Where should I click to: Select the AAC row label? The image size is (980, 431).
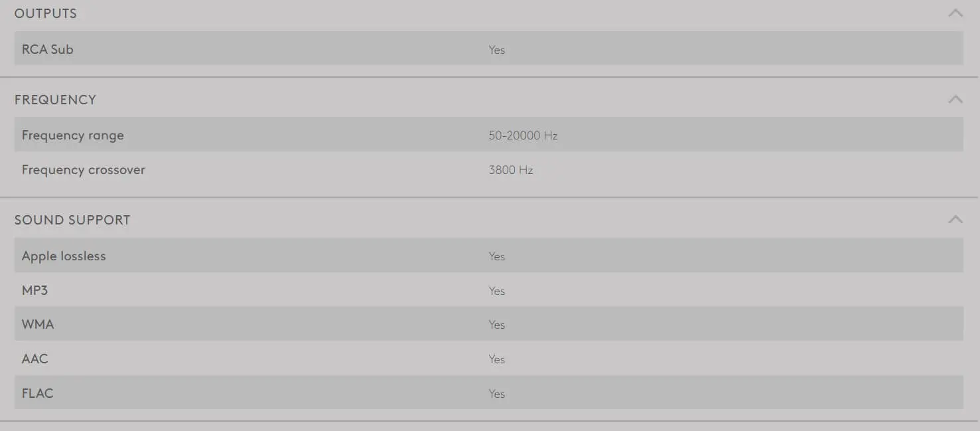pyautogui.click(x=35, y=359)
